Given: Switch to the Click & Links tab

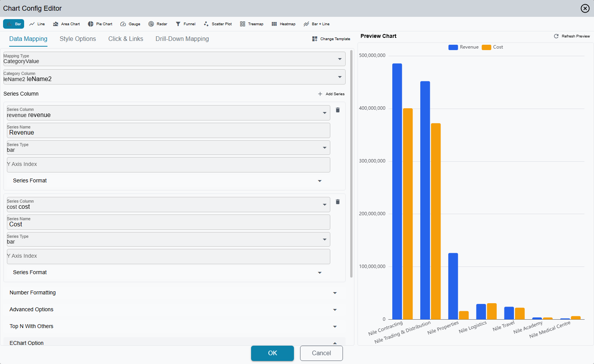Looking at the screenshot, I should tap(126, 39).
